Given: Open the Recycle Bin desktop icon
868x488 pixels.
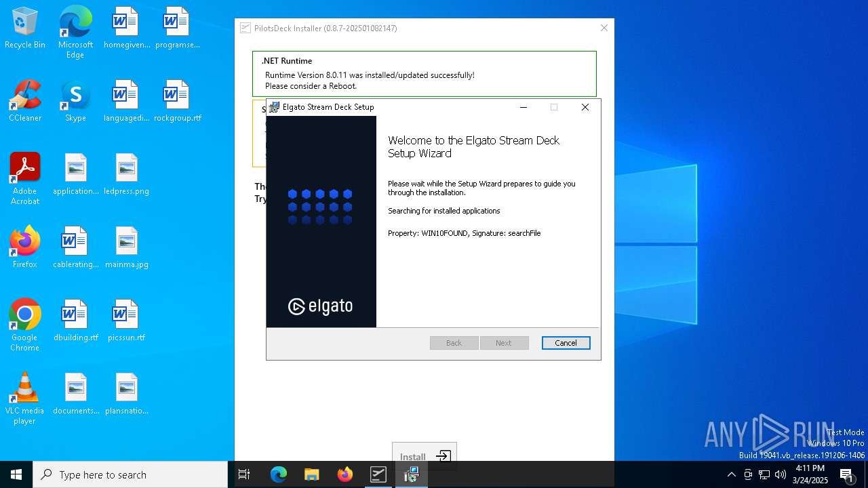Looking at the screenshot, I should point(25,28).
